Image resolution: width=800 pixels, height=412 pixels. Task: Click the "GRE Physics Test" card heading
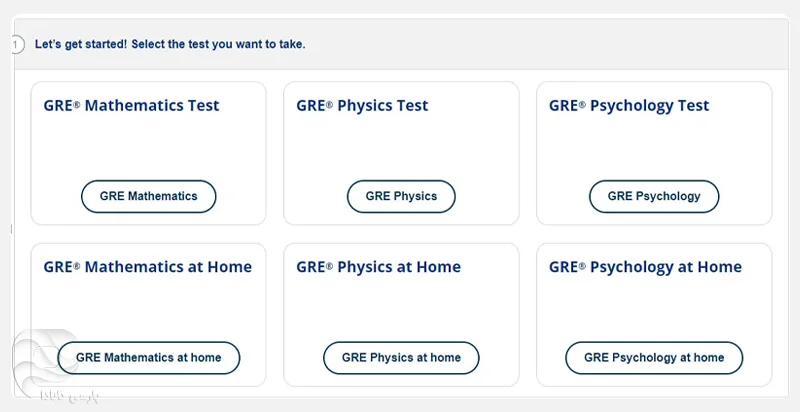pos(362,106)
